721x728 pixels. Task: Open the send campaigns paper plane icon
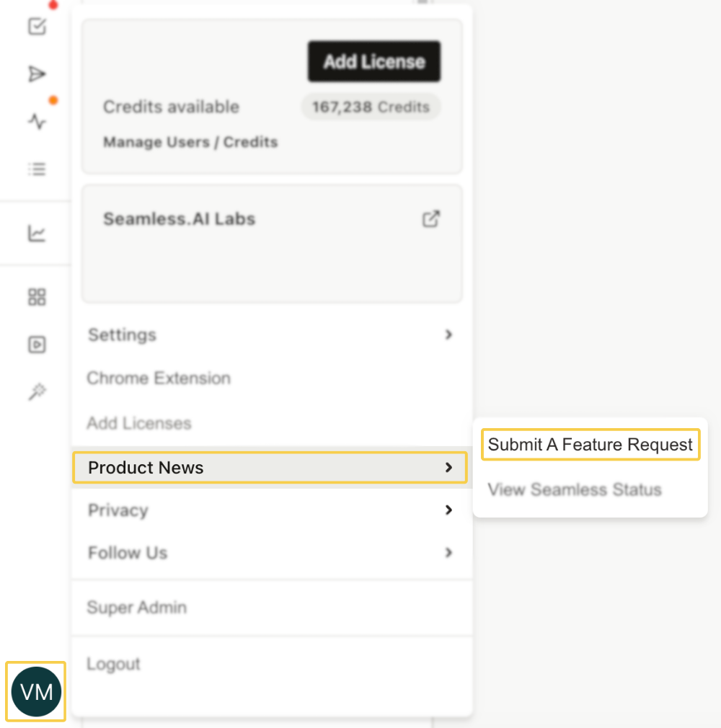36,74
